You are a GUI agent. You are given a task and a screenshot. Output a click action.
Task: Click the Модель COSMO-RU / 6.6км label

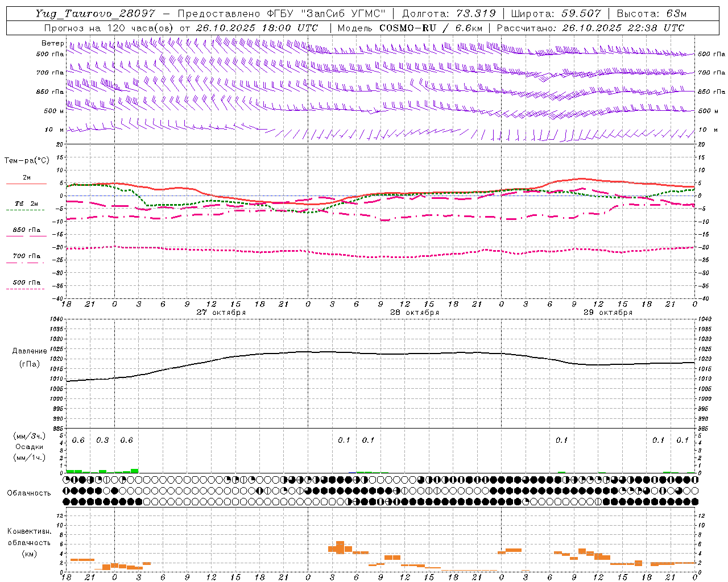tap(410, 28)
